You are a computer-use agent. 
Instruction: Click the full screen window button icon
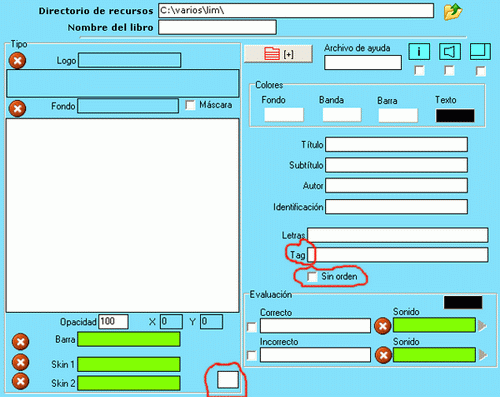click(x=480, y=52)
